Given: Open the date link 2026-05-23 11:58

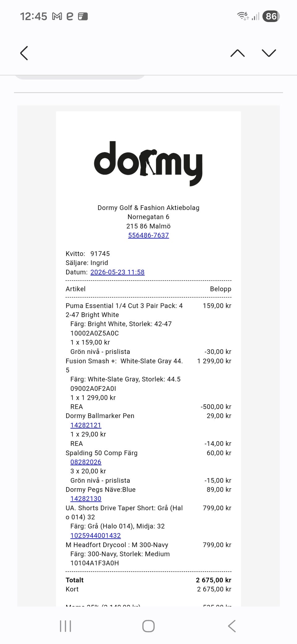Looking at the screenshot, I should 118,272.
